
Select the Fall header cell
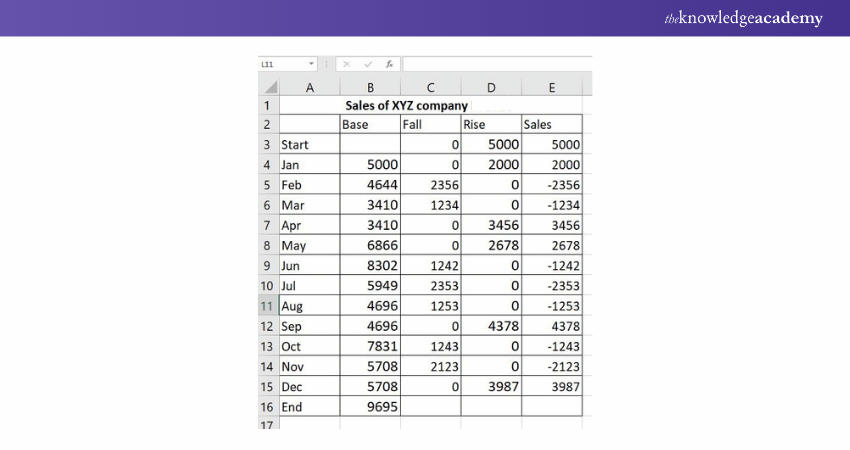coord(430,125)
